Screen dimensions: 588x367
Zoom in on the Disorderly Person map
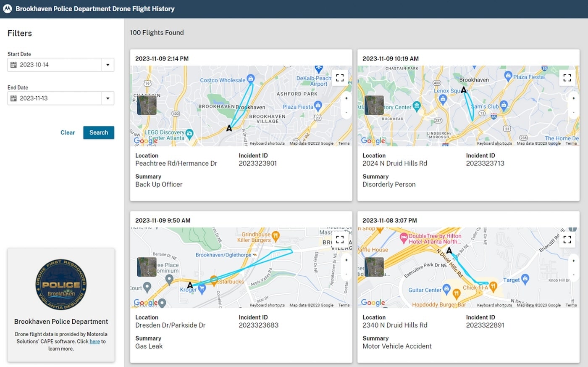pyautogui.click(x=573, y=98)
